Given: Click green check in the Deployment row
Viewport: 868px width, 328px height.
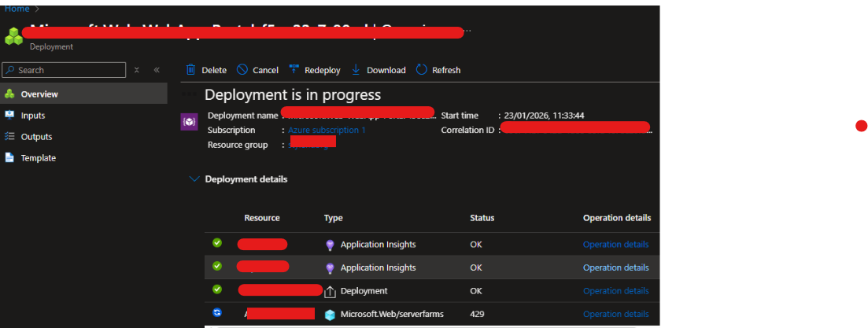Looking at the screenshot, I should coord(217,289).
